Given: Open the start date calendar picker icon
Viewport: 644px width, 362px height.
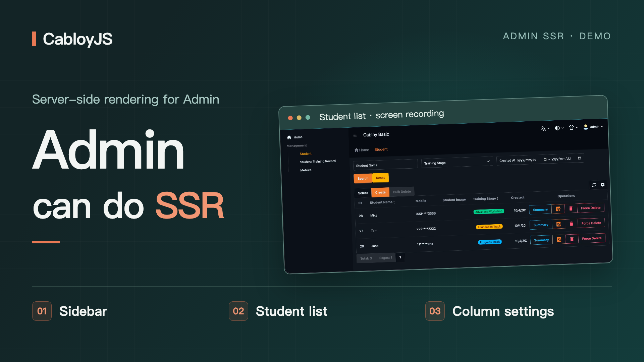Looking at the screenshot, I should point(545,159).
